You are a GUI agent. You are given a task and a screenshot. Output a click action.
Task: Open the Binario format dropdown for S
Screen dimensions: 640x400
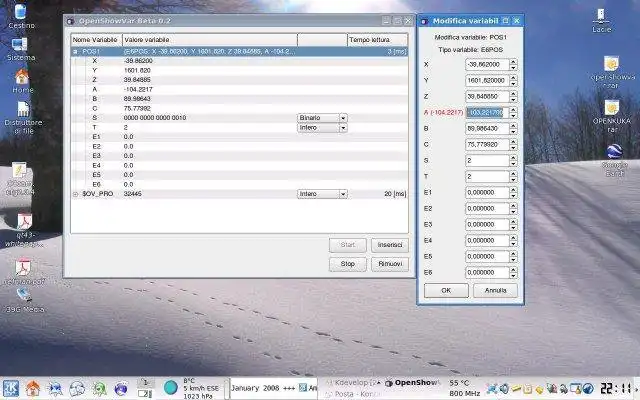[322, 118]
